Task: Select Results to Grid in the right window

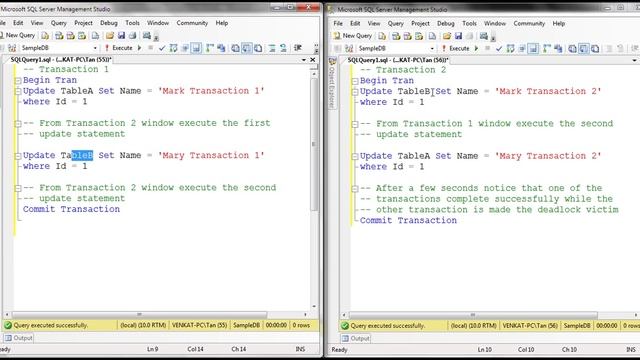Action: click(x=584, y=49)
